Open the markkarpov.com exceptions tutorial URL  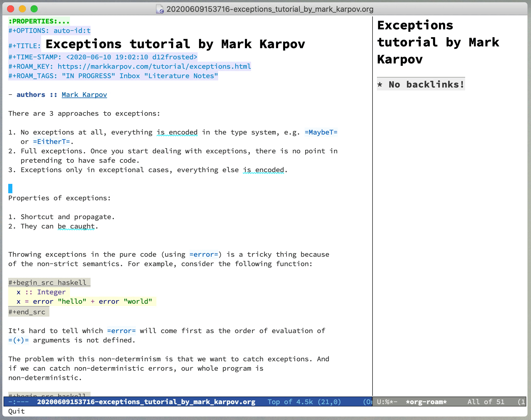[154, 66]
